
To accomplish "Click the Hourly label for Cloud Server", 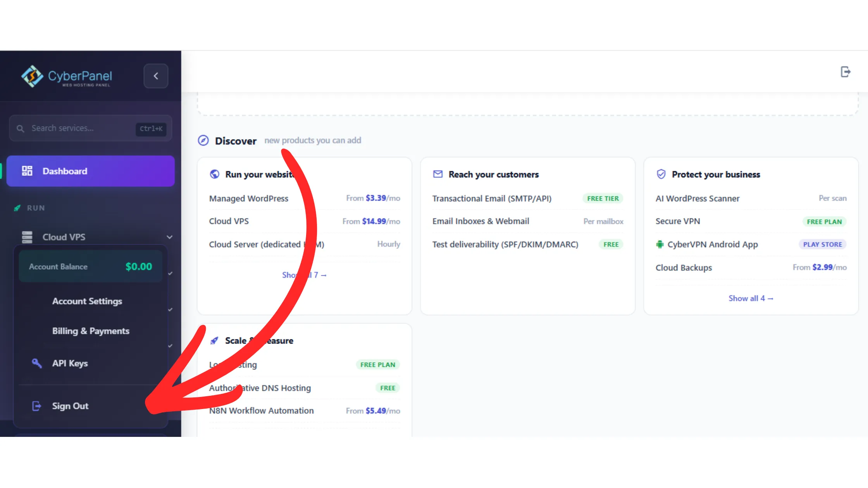I will (x=389, y=244).
